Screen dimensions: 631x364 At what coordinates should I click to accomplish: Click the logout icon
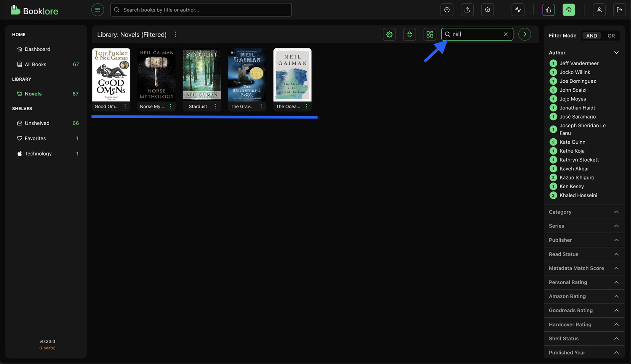pyautogui.click(x=620, y=10)
